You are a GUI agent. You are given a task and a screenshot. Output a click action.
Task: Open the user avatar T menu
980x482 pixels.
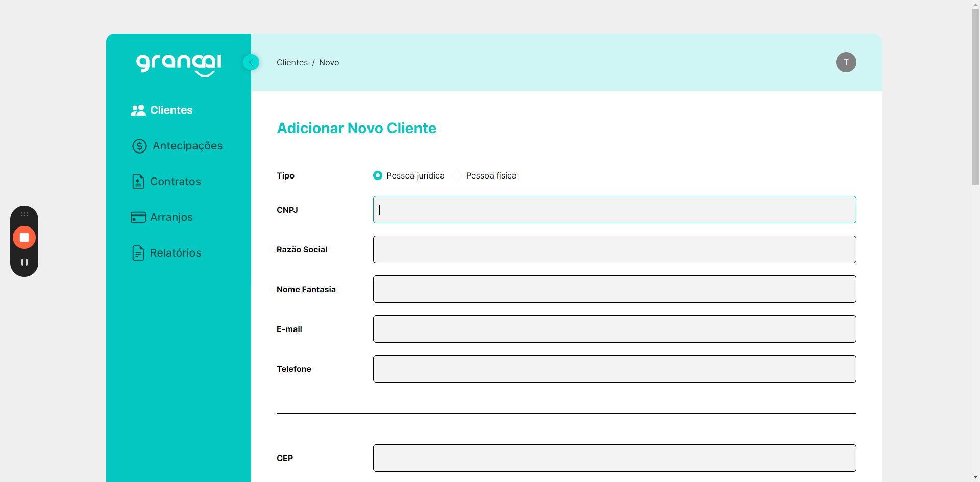coord(846,62)
